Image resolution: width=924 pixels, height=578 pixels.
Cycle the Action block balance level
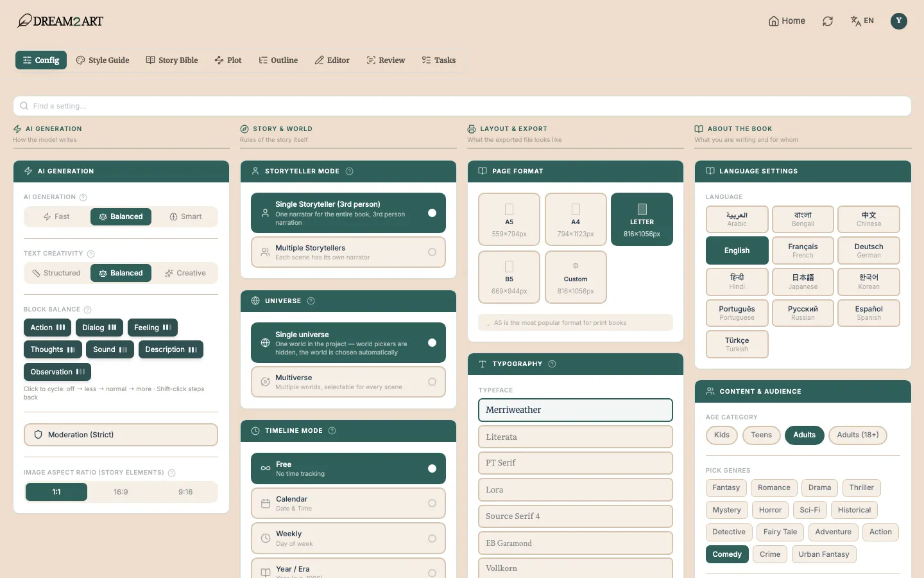48,328
